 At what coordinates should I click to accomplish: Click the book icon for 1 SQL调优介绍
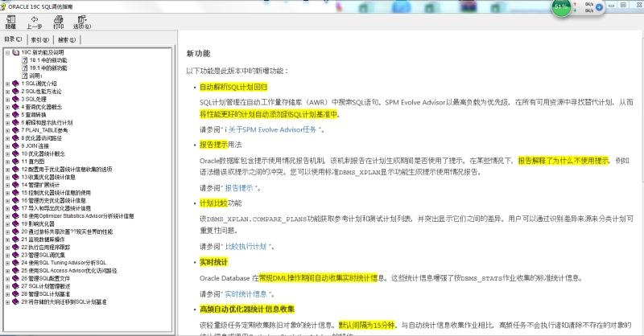pyautogui.click(x=15, y=84)
